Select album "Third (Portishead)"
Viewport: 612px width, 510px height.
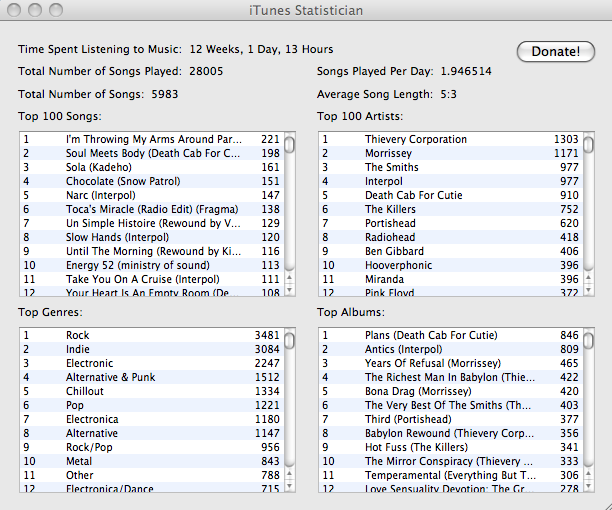click(x=451, y=419)
